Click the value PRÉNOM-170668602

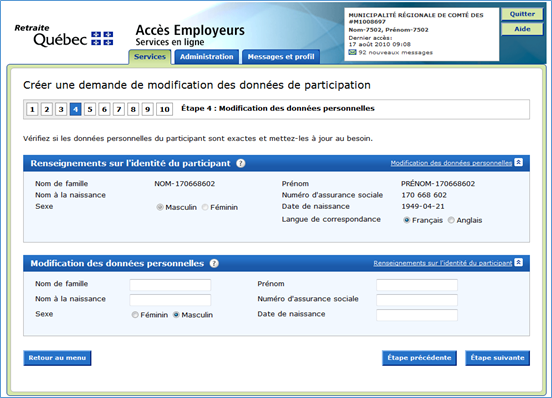click(x=438, y=184)
